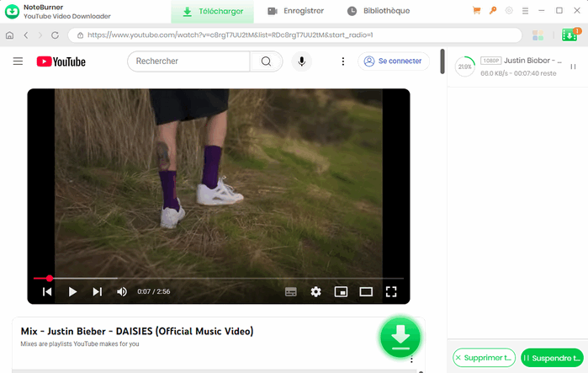Open the hamburger menu in title bar

[525, 11]
